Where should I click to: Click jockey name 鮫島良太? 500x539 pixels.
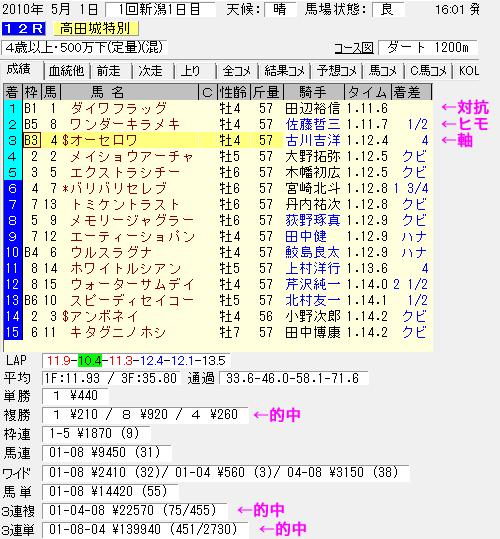coord(313,253)
